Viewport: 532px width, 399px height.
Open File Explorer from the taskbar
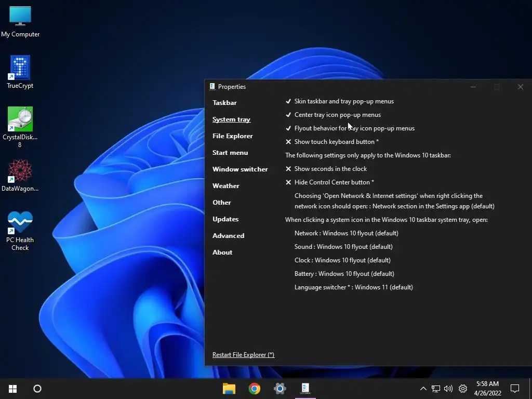[229, 389]
